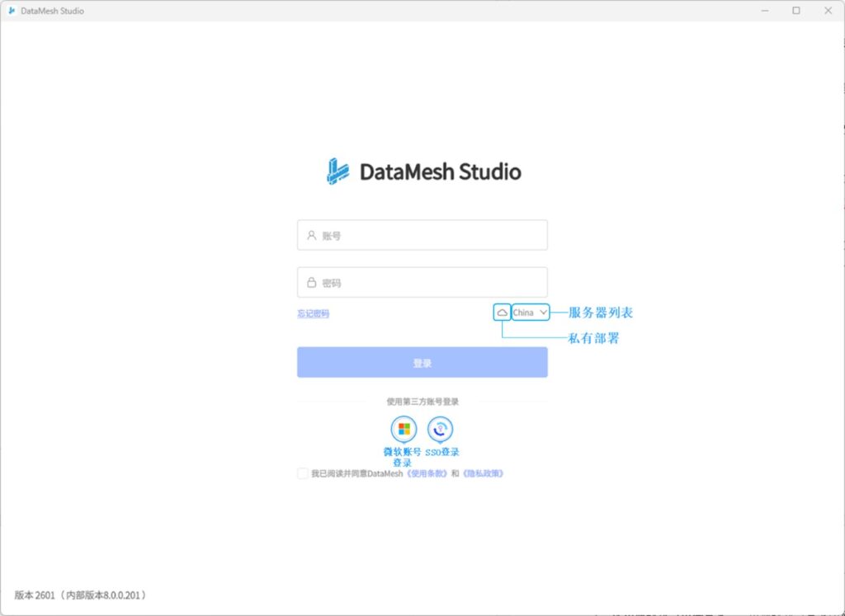This screenshot has width=845, height=616.
Task: Maximize the DataMesh Studio window
Action: (x=796, y=11)
